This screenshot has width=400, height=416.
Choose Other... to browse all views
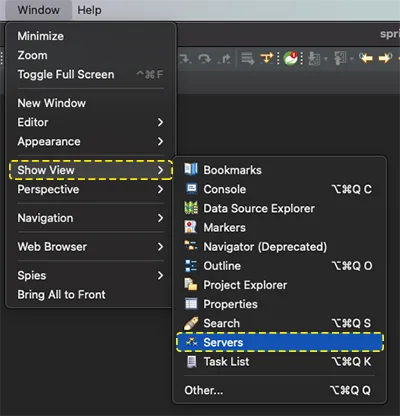coord(280,390)
